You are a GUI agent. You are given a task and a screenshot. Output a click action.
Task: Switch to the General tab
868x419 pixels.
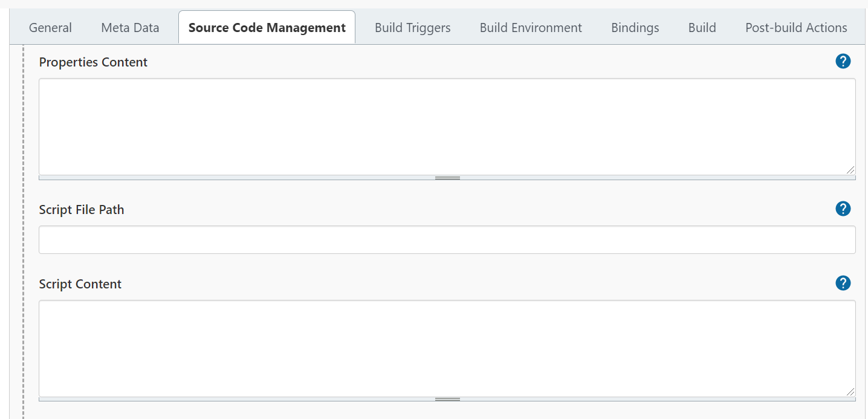click(50, 28)
